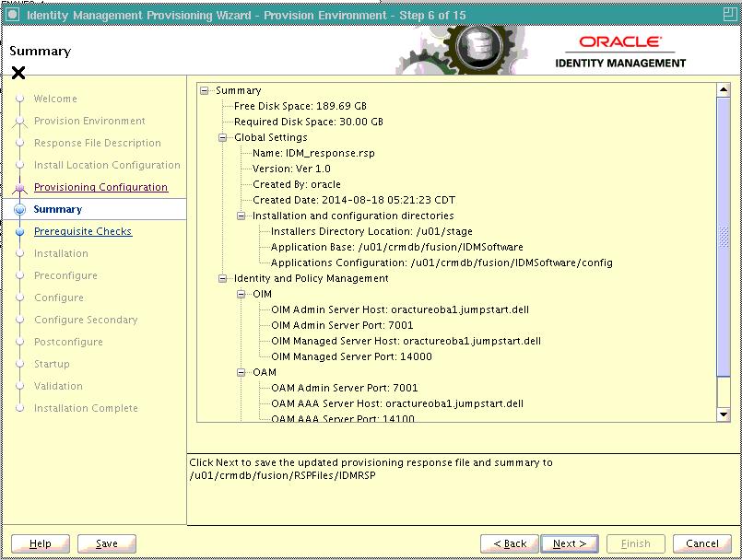
Task: Select the Application Base row
Action: coord(397,247)
